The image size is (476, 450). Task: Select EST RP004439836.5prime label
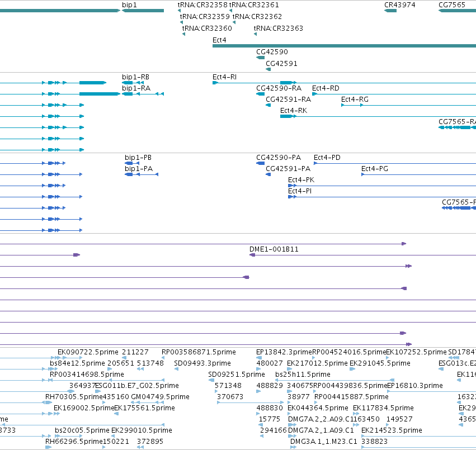point(350,386)
